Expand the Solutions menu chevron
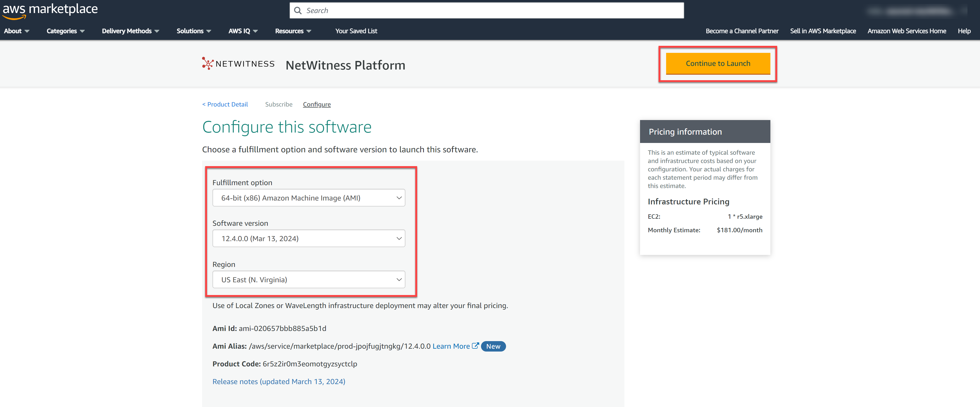Image resolution: width=980 pixels, height=407 pixels. 209,31
